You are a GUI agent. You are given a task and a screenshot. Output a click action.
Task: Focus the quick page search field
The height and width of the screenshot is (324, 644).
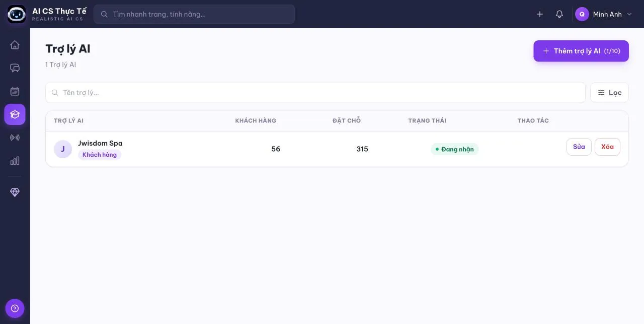(x=194, y=14)
